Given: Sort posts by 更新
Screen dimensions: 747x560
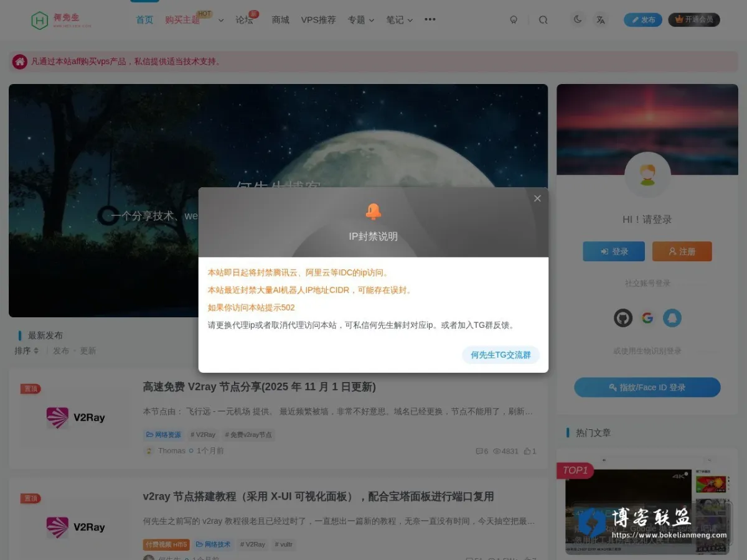Looking at the screenshot, I should 88,350.
